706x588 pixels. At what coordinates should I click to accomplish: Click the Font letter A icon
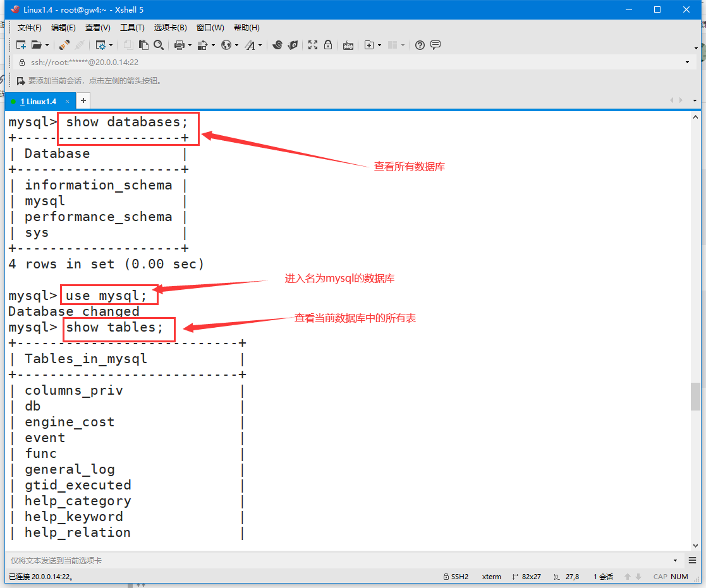(x=250, y=45)
